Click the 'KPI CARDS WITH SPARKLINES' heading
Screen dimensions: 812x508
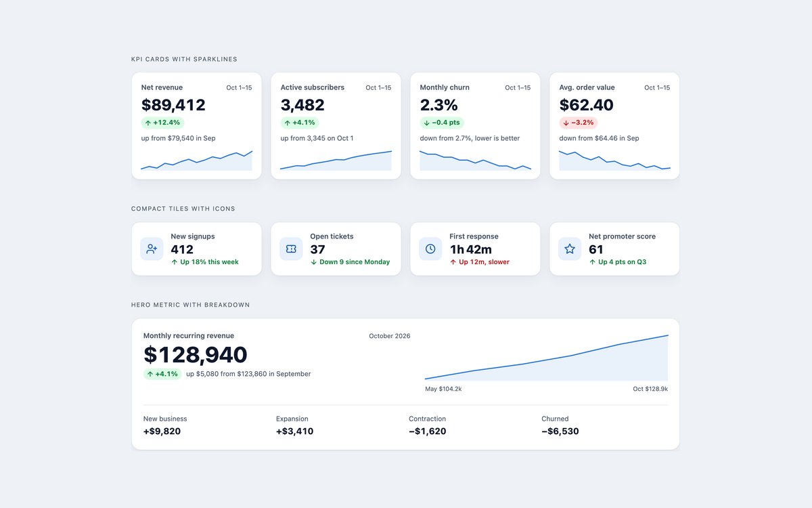184,60
